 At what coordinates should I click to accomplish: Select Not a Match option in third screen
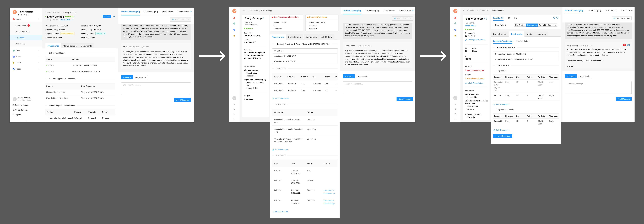click(x=584, y=76)
